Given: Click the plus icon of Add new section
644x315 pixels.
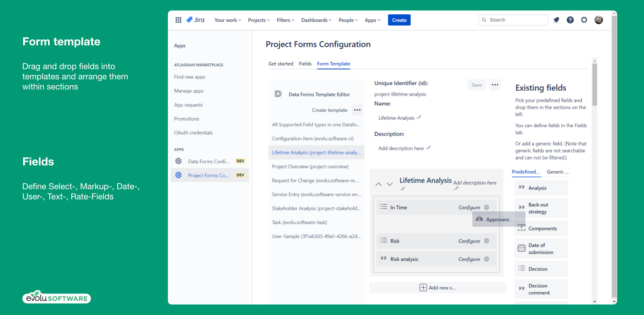Looking at the screenshot, I should pos(423,287).
